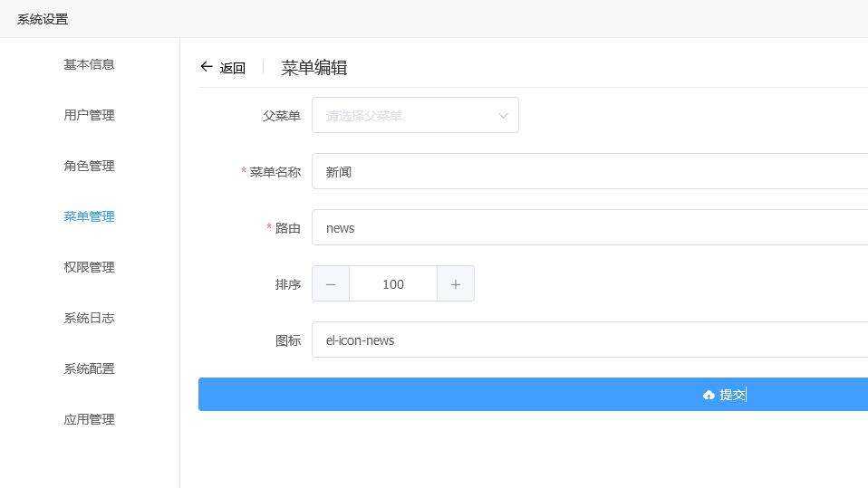This screenshot has width=868, height=488.
Task: Open the 父菜单 parent menu dropdown
Action: (415, 115)
